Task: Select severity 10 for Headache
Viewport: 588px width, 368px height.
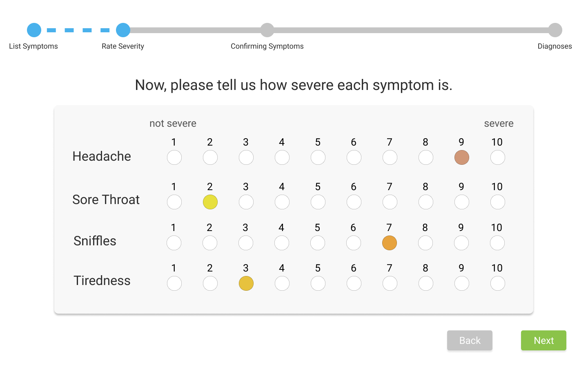Action: [497, 157]
